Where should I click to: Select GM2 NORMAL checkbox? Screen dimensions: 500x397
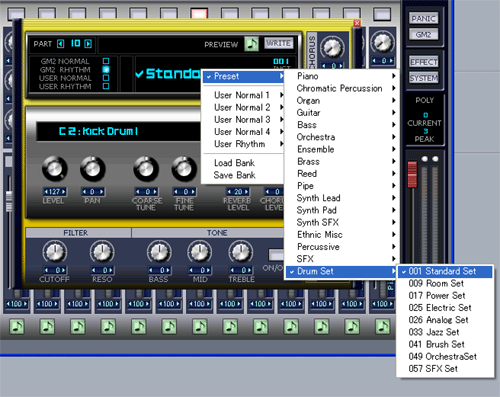pos(106,61)
